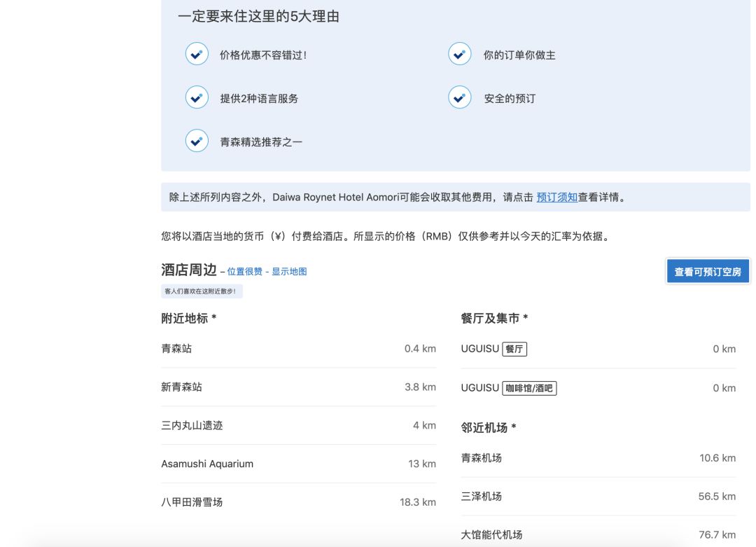Screen dimensions: 756x547
Task: Open the 预订须知 link
Action: (x=557, y=198)
